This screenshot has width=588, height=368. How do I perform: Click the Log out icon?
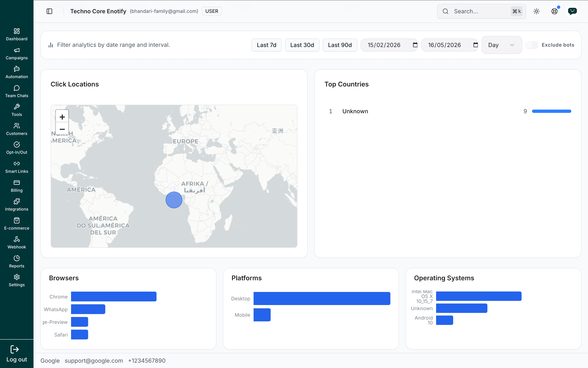(14, 350)
